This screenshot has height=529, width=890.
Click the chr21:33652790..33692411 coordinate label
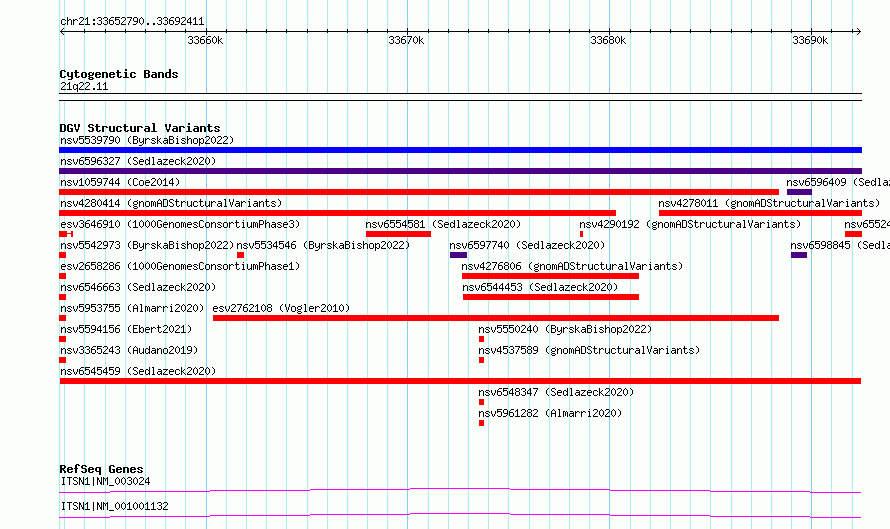click(x=132, y=22)
